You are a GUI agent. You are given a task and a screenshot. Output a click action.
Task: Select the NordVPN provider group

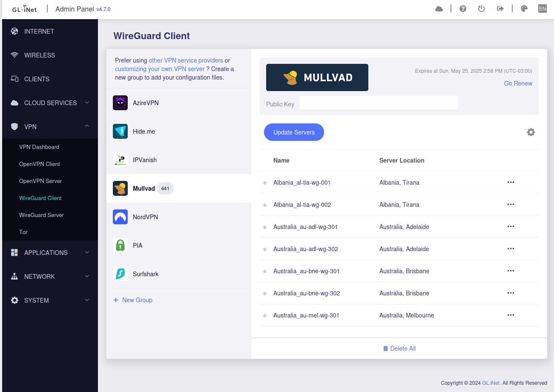tap(145, 217)
